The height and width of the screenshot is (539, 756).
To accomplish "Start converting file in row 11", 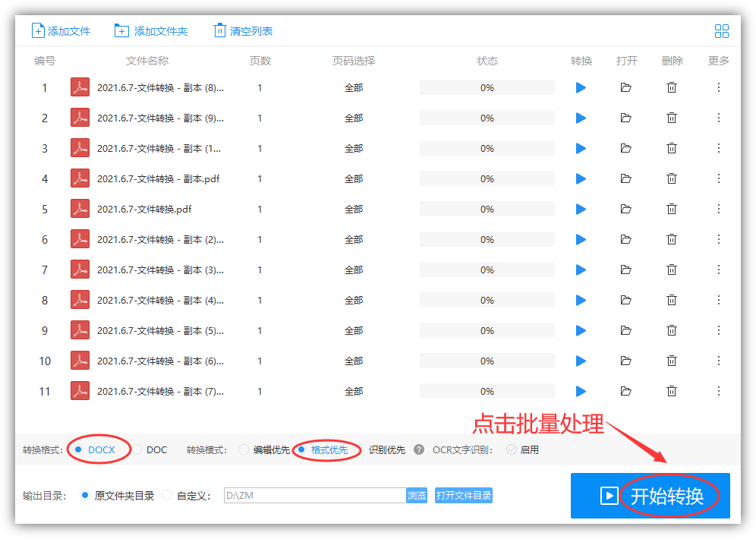I will point(581,392).
